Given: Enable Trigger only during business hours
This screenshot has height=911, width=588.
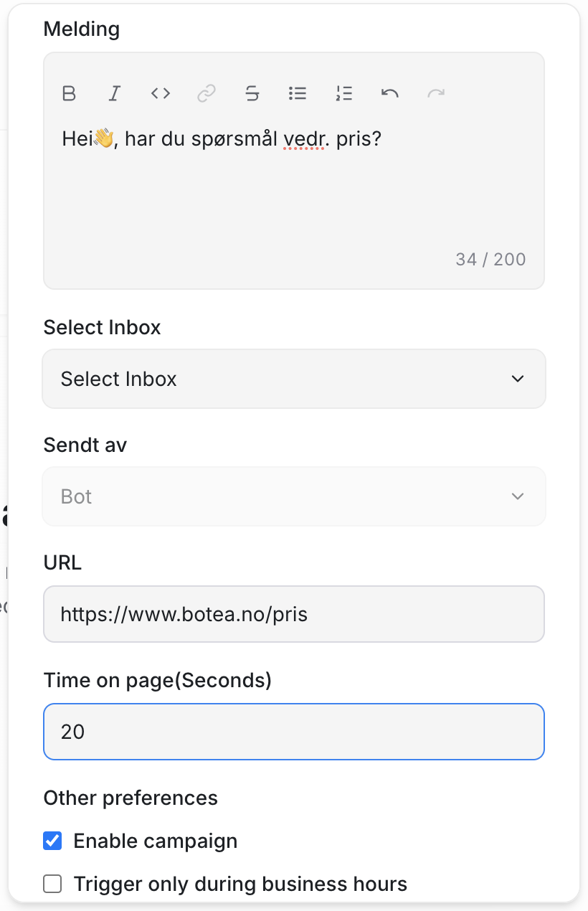Looking at the screenshot, I should click(52, 884).
